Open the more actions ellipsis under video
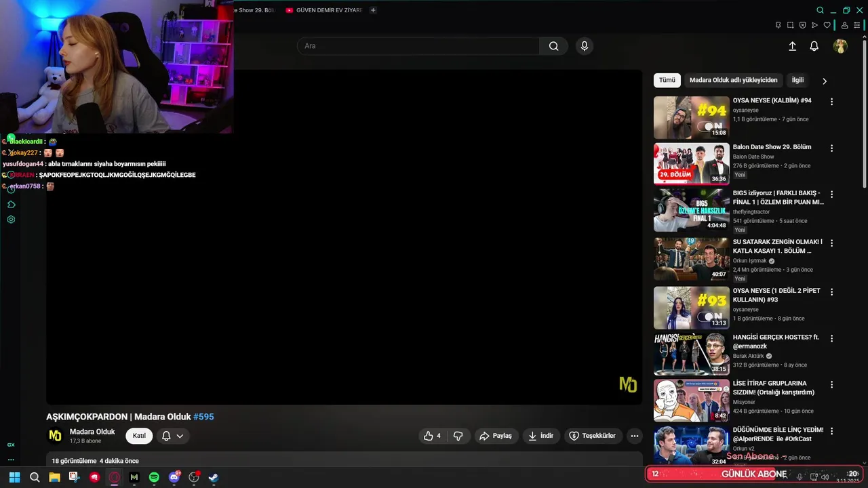Screen dimensions: 868x488 [634, 436]
